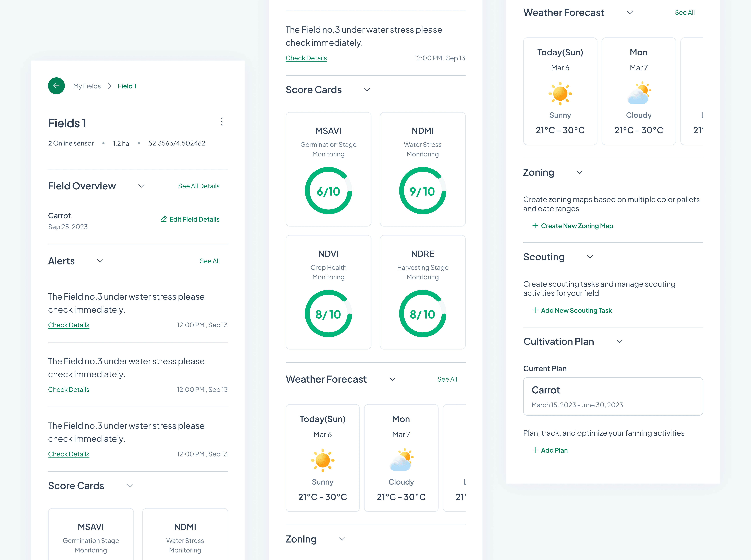The image size is (751, 560).
Task: Collapse the Zoning section in the right panel
Action: [580, 172]
